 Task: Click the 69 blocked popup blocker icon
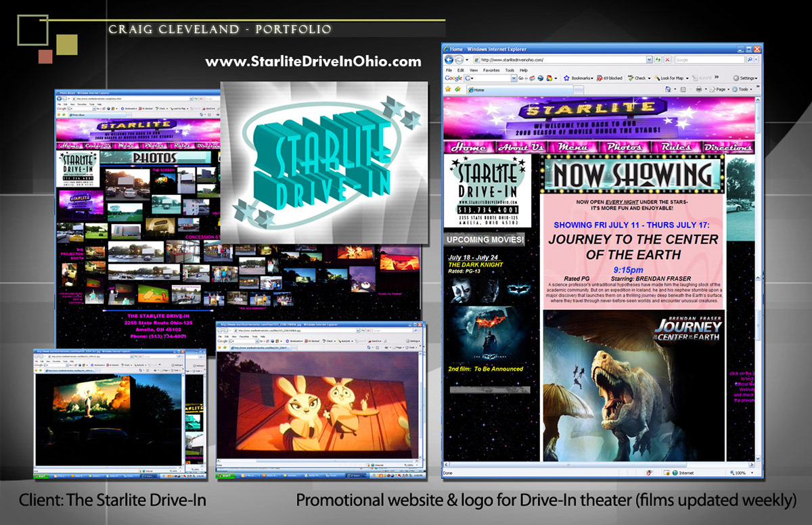[600, 78]
